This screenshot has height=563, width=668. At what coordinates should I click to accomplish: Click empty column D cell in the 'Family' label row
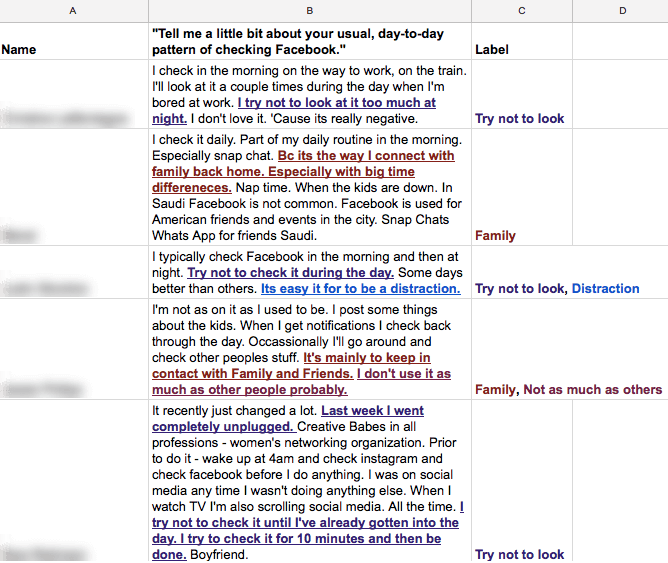pos(620,187)
